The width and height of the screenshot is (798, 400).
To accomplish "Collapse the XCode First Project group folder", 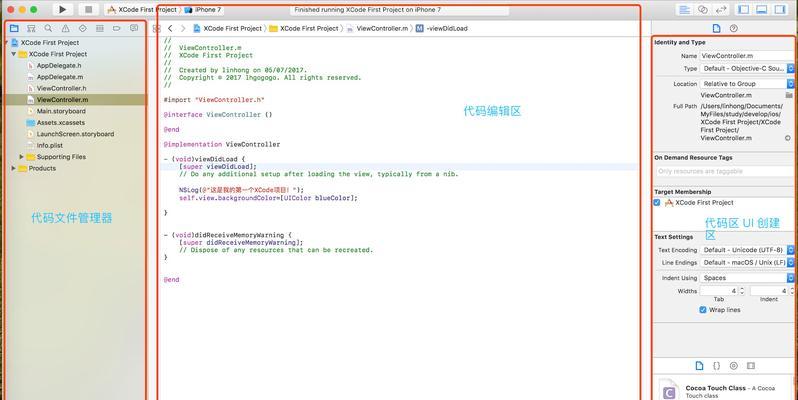I will click(13, 54).
